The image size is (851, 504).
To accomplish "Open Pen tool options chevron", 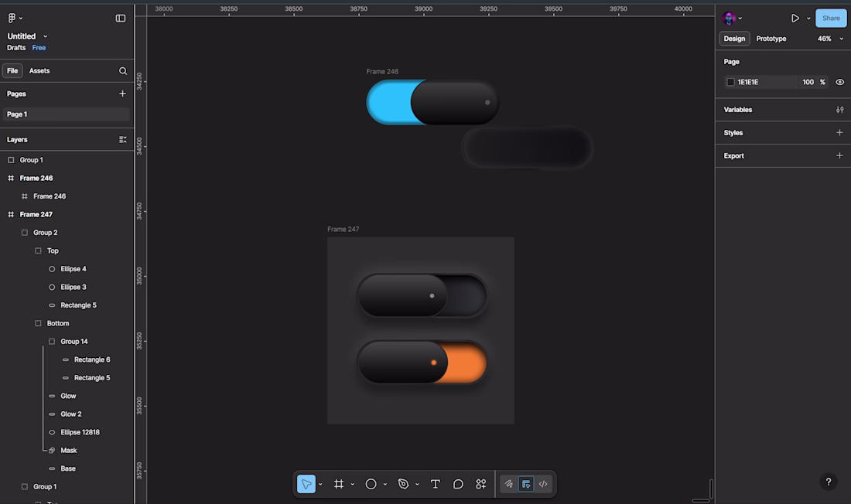I will (x=417, y=484).
